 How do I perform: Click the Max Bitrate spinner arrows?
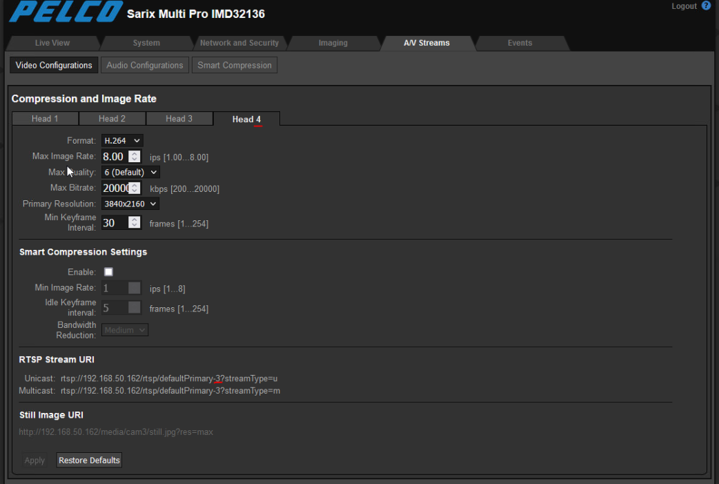coord(134,188)
